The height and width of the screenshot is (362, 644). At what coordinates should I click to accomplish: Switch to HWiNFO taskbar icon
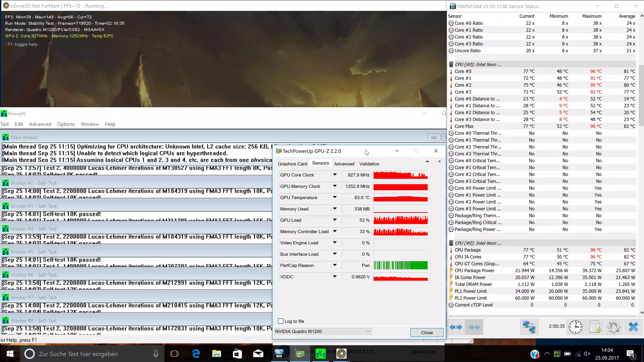[x=279, y=354]
